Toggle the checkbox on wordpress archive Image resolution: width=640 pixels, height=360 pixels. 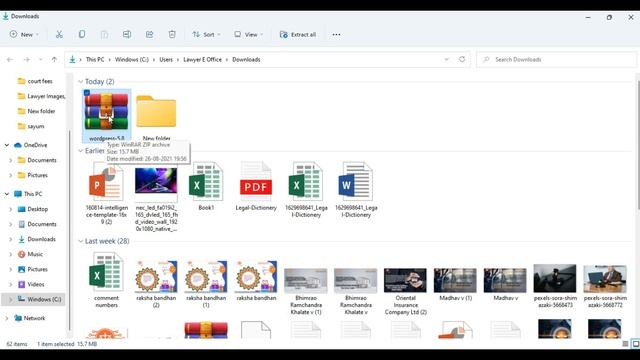(x=87, y=93)
